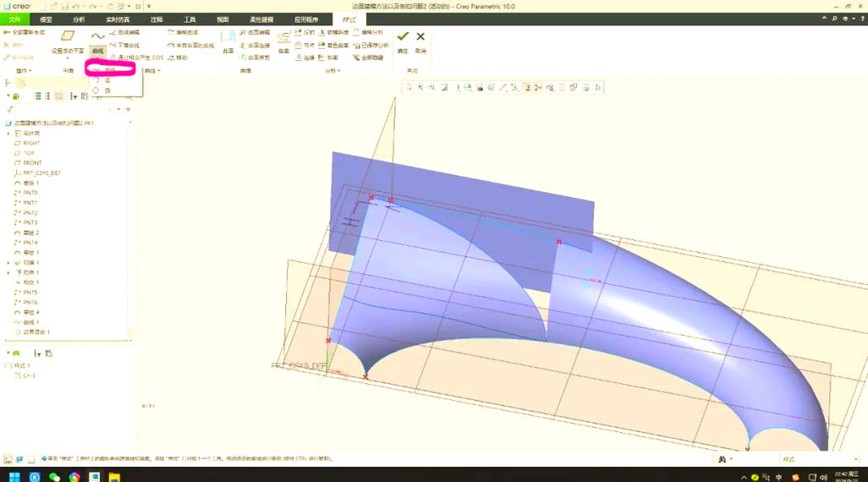
Task: Toggle the highlighted tree column display icon
Action: [59, 96]
